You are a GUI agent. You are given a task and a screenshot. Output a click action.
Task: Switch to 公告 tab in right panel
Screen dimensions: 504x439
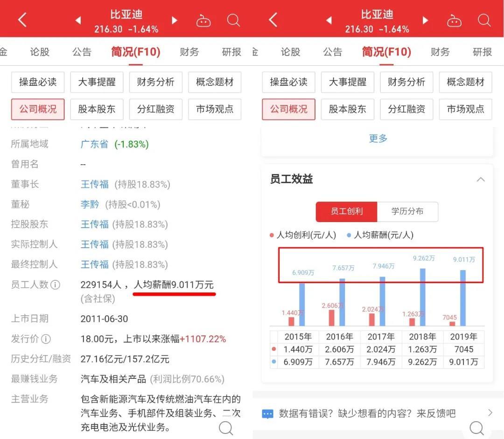[332, 52]
